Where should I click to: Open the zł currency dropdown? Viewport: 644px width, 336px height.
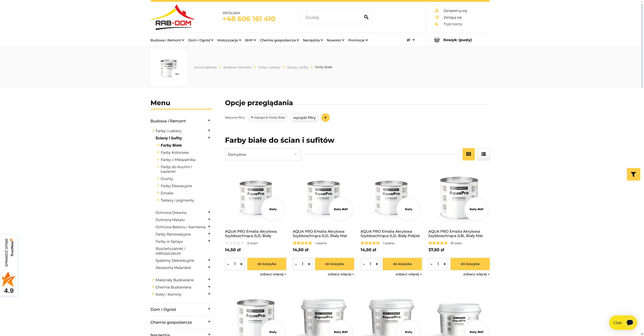(x=411, y=40)
